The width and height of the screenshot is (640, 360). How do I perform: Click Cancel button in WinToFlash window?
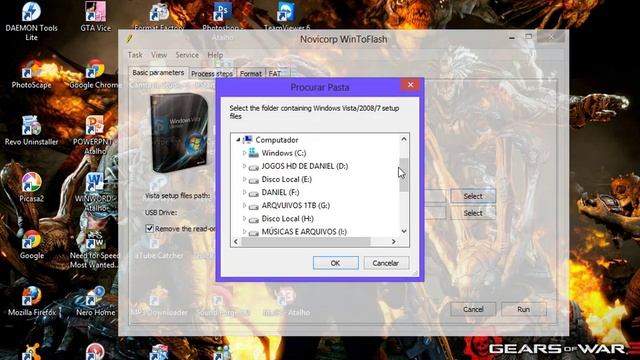(473, 309)
